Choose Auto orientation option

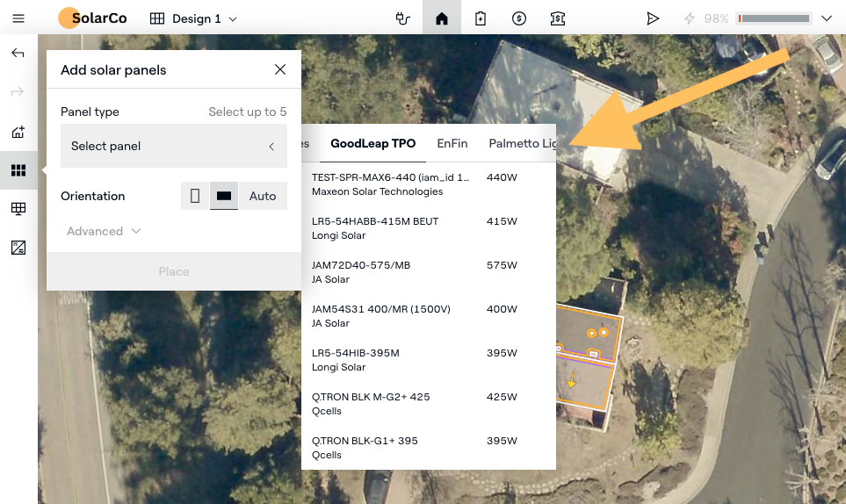point(263,196)
